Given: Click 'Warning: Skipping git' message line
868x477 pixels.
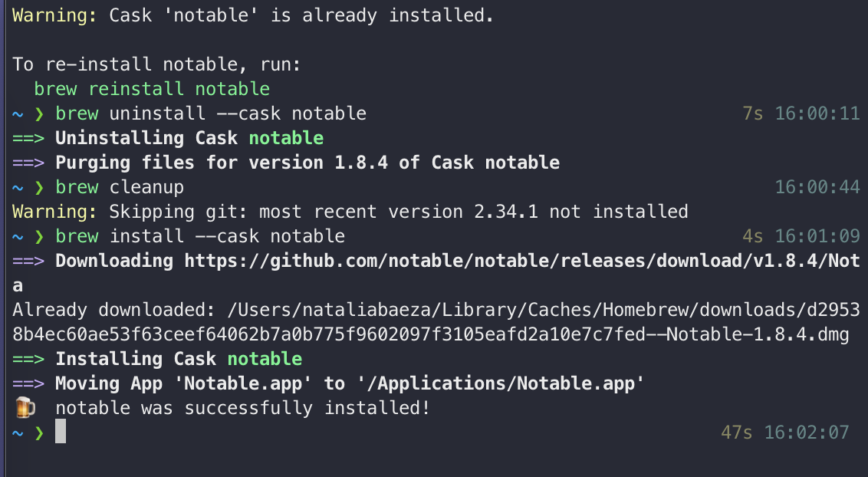Looking at the screenshot, I should point(350,212).
